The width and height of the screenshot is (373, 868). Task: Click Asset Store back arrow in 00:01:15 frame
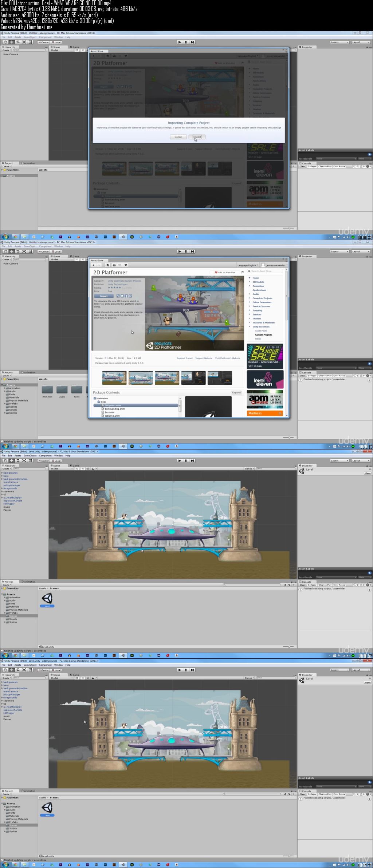93,265
